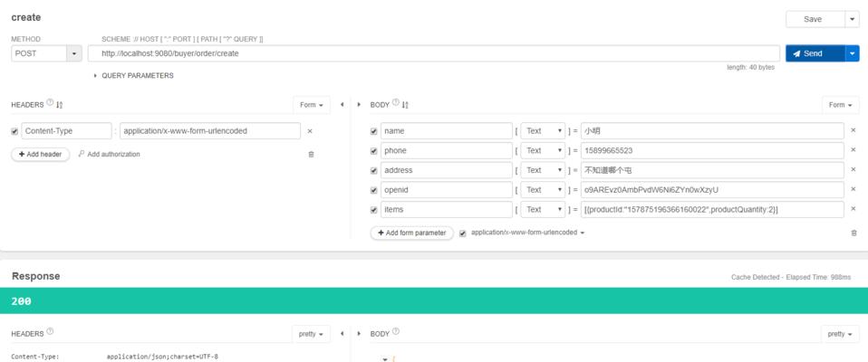Collapse the response JSON root node
Image resolution: width=868 pixels, height=362 pixels.
(x=385, y=359)
